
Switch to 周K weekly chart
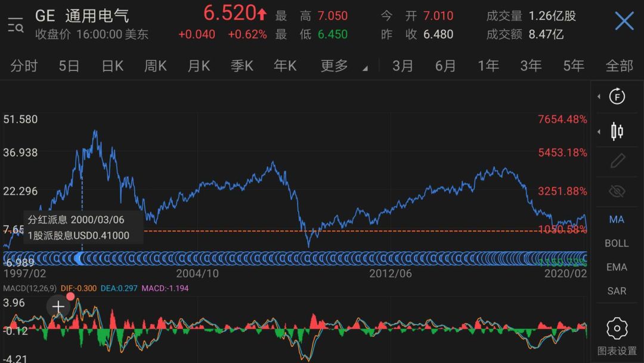[x=155, y=66]
